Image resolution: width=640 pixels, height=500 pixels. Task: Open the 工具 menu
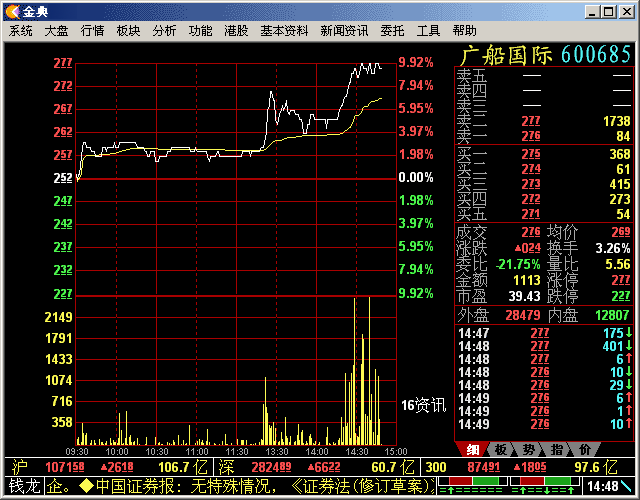(x=428, y=31)
